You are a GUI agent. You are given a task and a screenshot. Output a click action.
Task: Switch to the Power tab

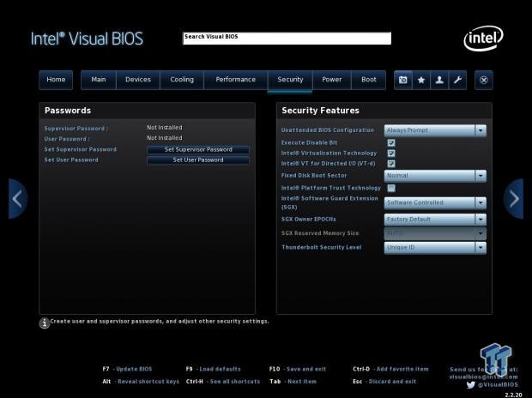click(332, 80)
